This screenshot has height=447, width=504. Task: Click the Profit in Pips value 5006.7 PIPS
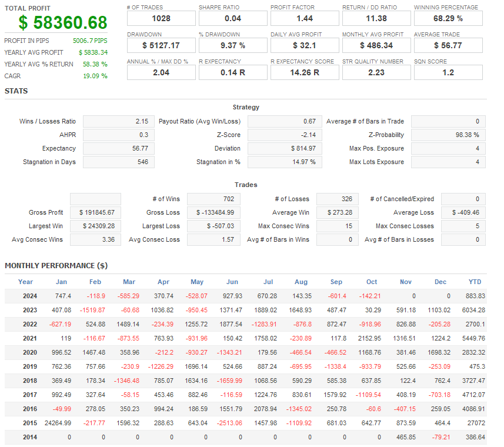90,41
